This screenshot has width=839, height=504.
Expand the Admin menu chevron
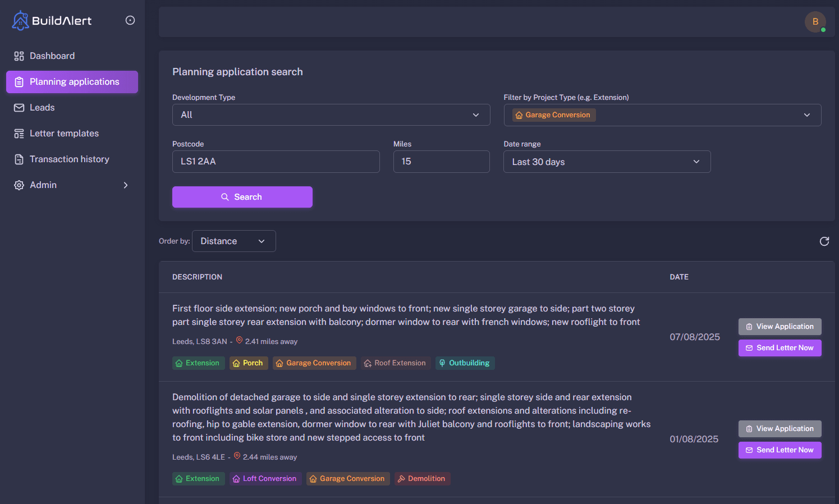click(126, 185)
